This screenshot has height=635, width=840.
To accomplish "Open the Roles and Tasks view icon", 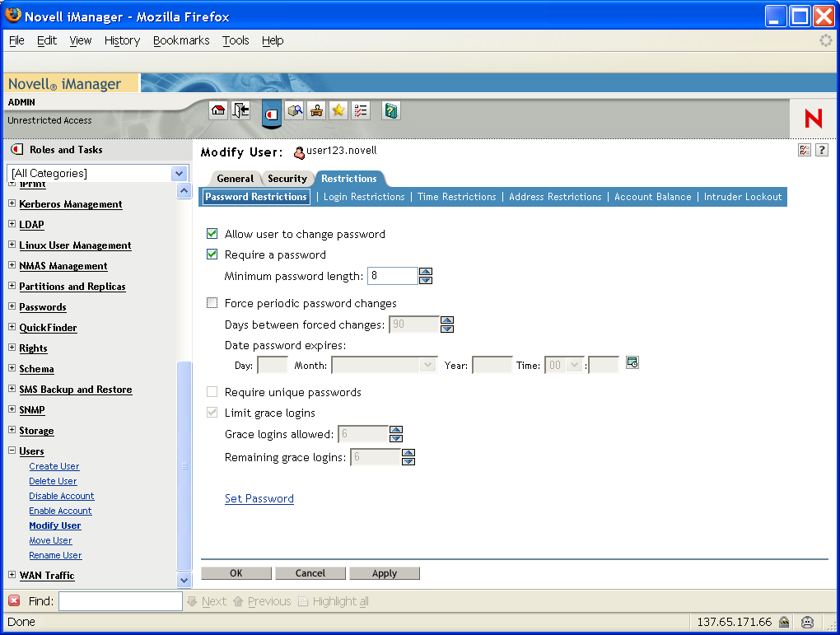I will 271,113.
